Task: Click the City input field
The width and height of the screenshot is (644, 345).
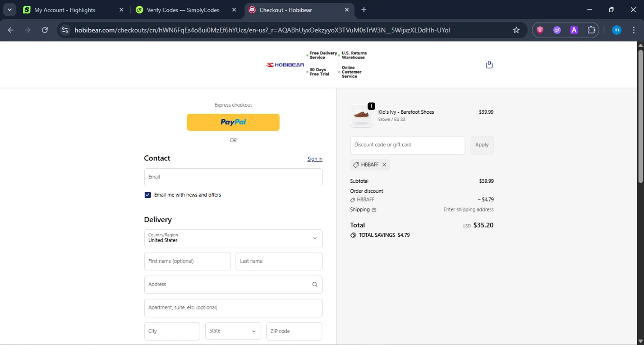Action: 172,331
